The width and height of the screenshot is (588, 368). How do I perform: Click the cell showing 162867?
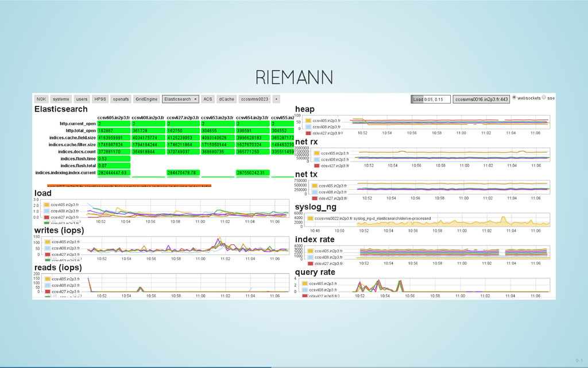click(114, 131)
